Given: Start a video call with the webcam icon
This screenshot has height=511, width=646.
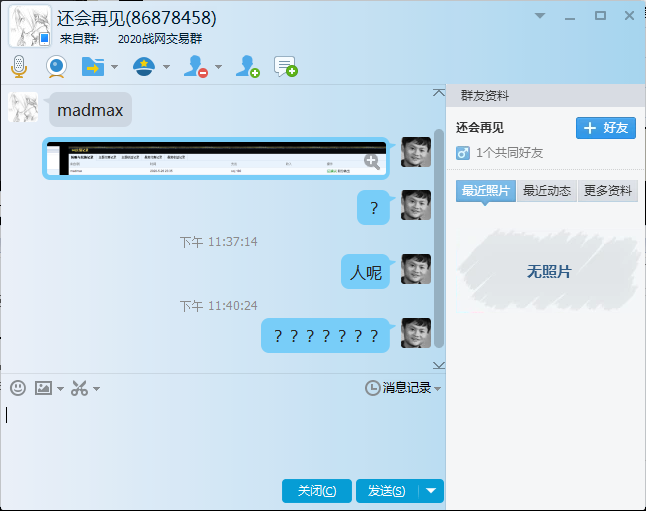Looking at the screenshot, I should click(x=56, y=67).
